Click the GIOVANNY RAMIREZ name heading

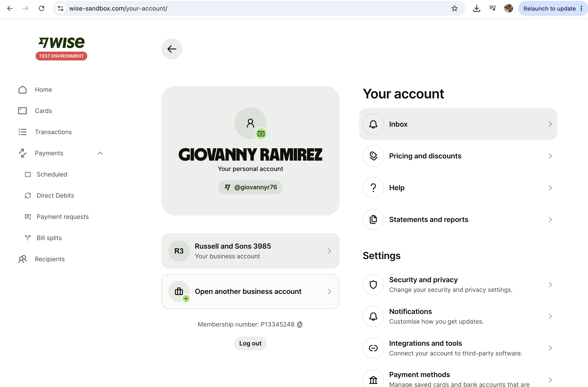pyautogui.click(x=250, y=155)
